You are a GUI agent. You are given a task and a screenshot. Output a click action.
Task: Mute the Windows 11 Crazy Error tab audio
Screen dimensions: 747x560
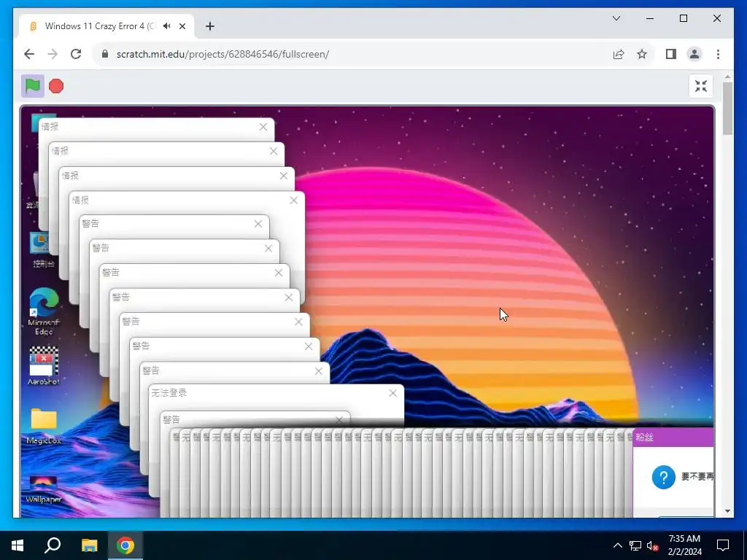click(167, 26)
